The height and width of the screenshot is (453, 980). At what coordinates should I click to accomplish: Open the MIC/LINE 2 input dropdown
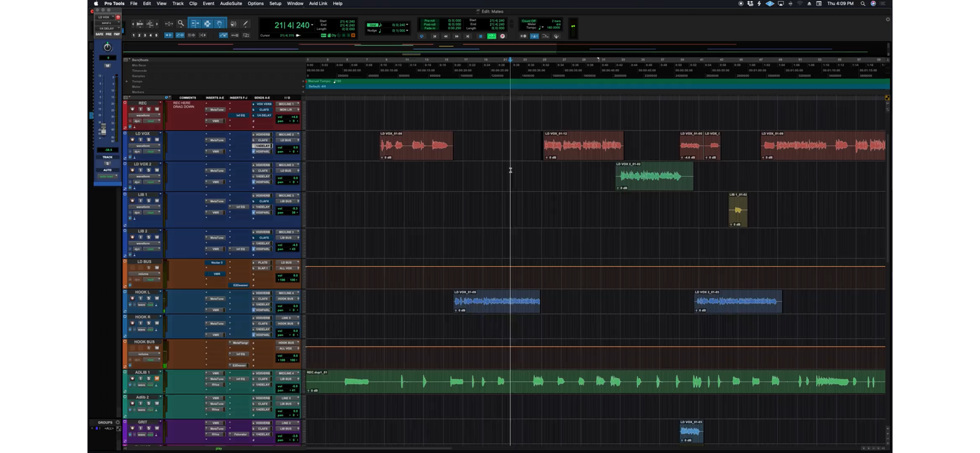[x=286, y=134]
